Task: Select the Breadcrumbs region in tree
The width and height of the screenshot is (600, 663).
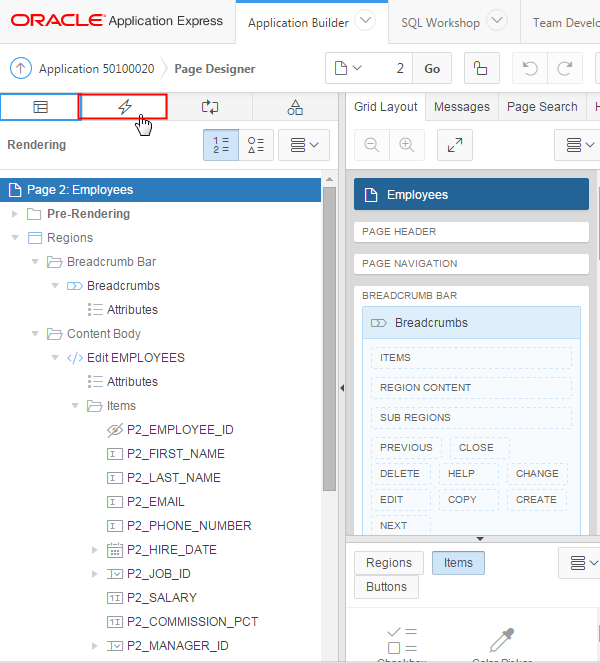Action: click(123, 286)
